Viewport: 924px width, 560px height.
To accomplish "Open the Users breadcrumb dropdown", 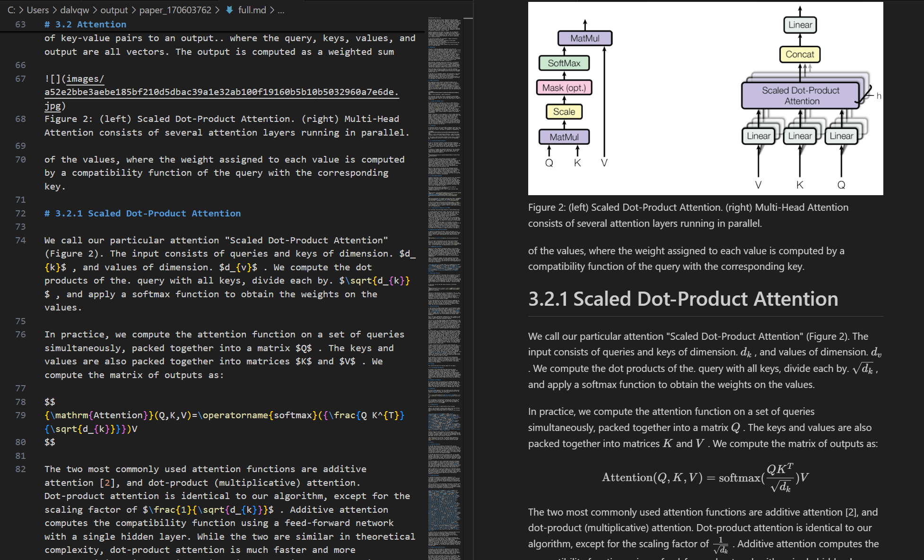I will pos(38,9).
